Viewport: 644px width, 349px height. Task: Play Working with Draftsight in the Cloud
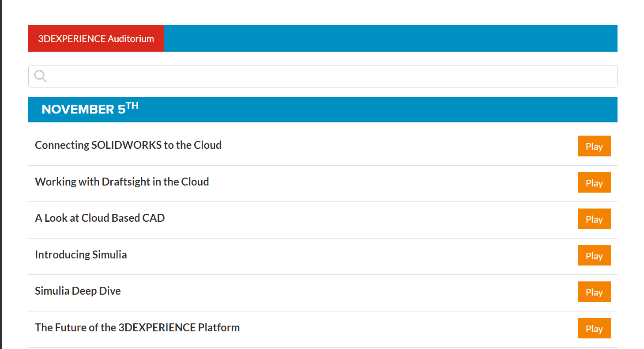pos(594,183)
